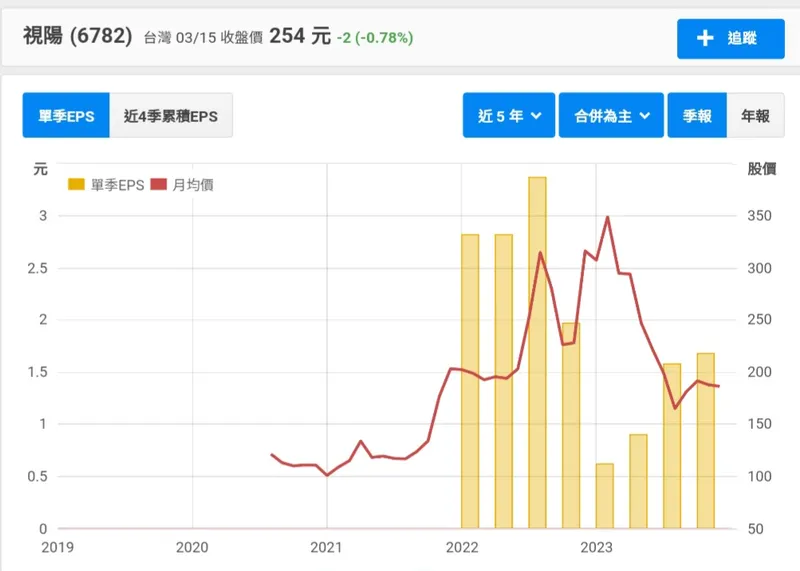
Task: Click the 2021 x-axis year label
Action: coord(327,547)
